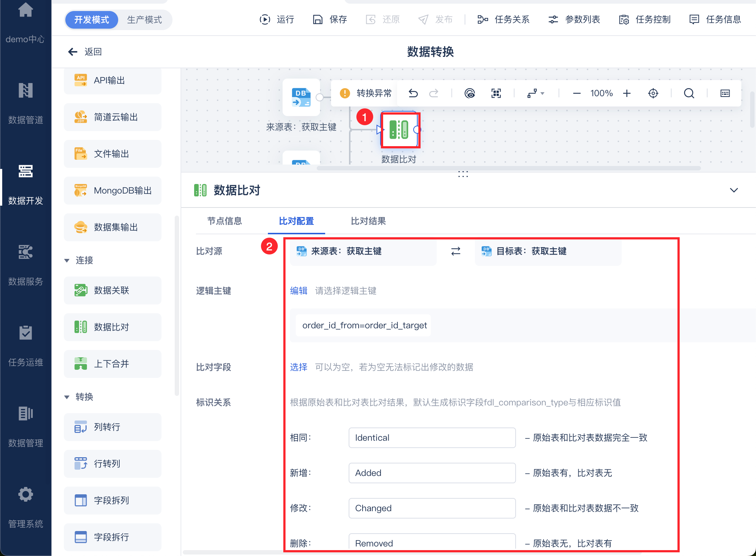
Task: Click the zoom out minus icon
Action: (x=577, y=93)
